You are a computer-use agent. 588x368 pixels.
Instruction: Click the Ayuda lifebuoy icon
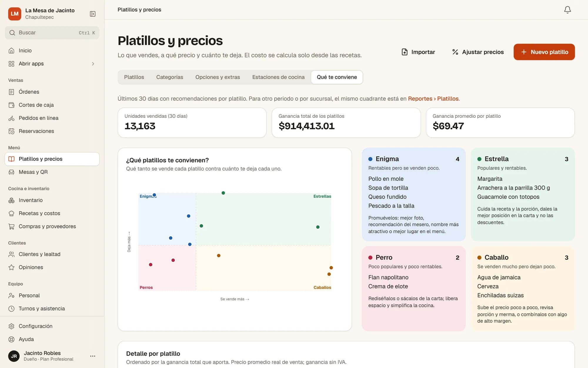[11, 339]
